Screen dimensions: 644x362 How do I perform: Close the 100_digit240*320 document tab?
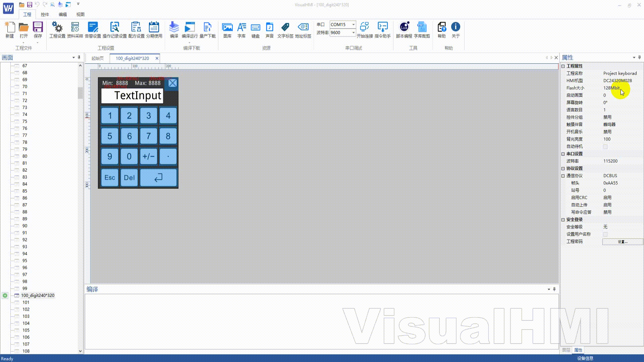(x=157, y=58)
